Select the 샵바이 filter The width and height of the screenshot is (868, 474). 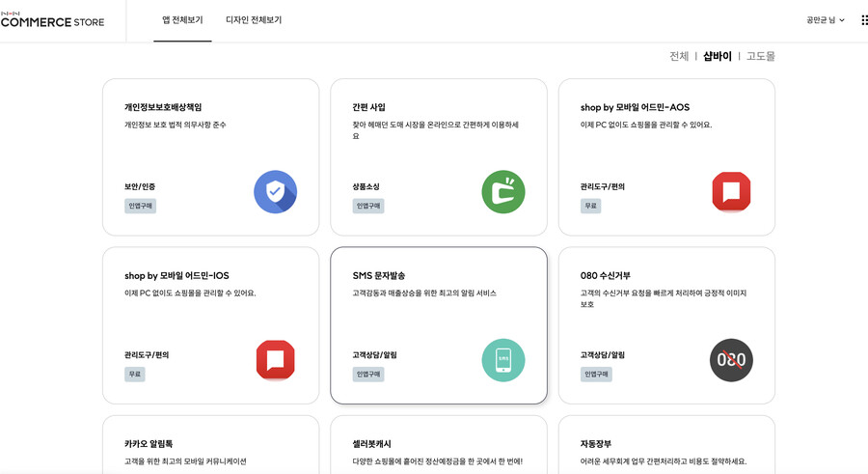718,56
